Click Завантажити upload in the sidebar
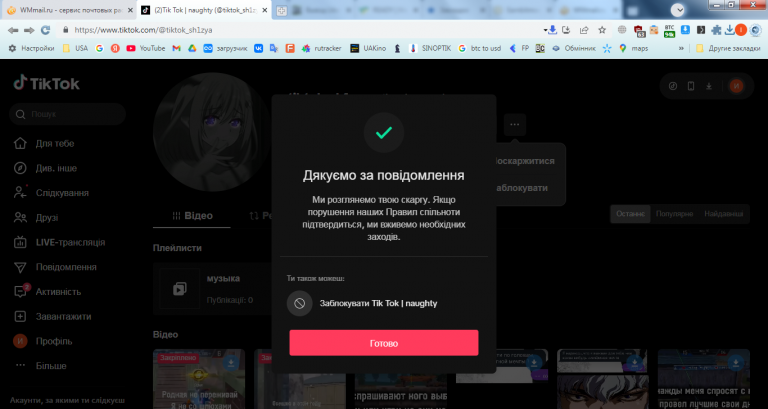768x409 pixels. (x=52, y=316)
